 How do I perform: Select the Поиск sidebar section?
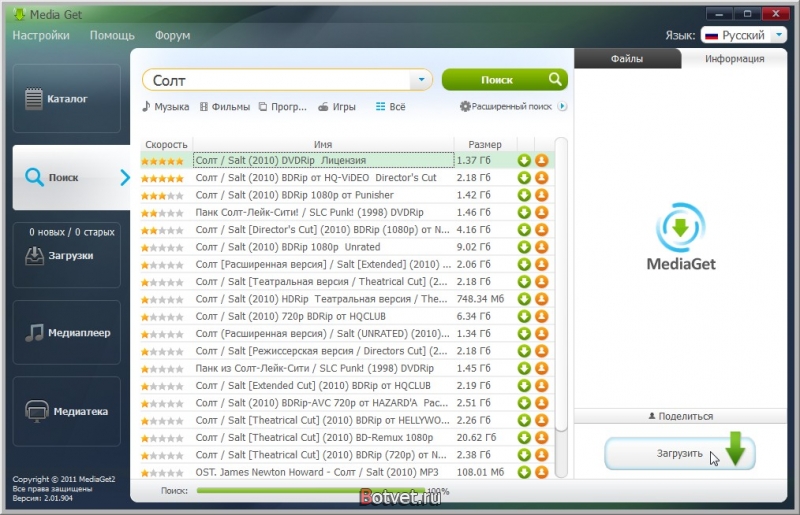pos(71,177)
